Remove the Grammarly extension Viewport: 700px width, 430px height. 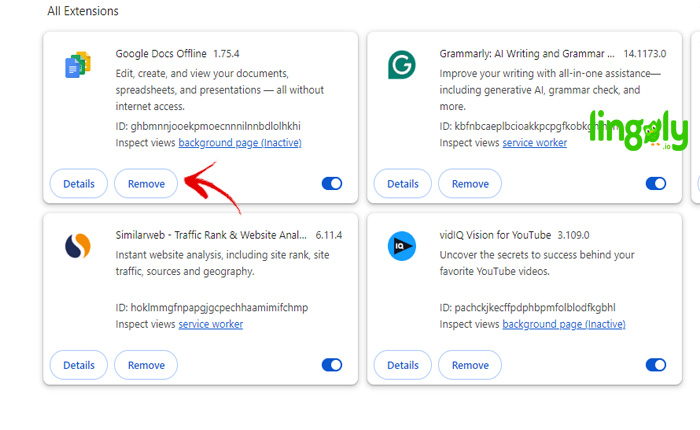470,184
